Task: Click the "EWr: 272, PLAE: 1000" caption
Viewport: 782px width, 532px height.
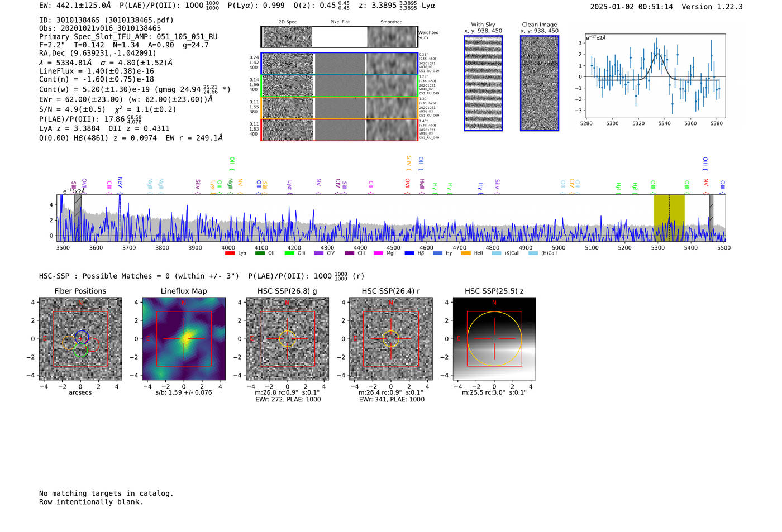Action: click(288, 400)
